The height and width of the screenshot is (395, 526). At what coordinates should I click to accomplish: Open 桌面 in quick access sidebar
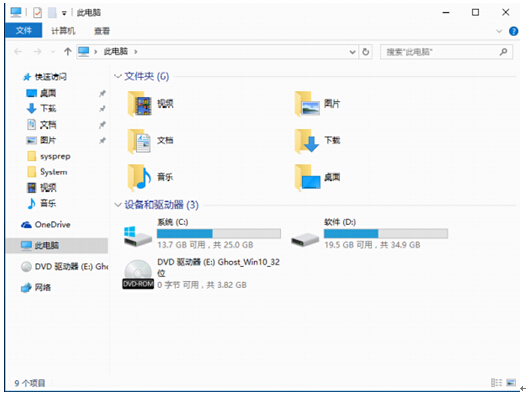(48, 93)
